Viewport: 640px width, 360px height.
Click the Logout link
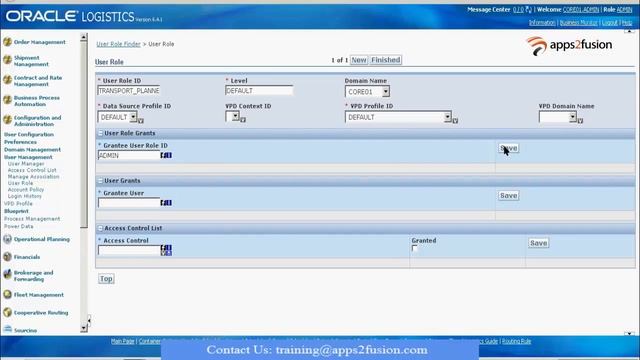pyautogui.click(x=610, y=22)
